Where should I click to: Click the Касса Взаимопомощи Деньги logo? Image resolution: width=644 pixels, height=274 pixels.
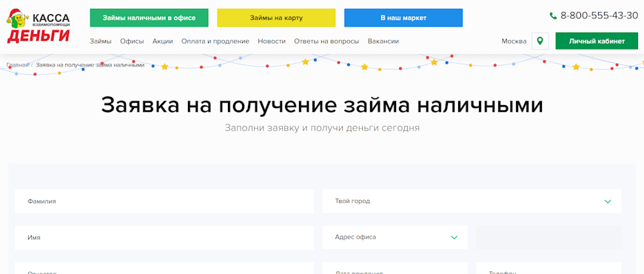pyautogui.click(x=38, y=26)
